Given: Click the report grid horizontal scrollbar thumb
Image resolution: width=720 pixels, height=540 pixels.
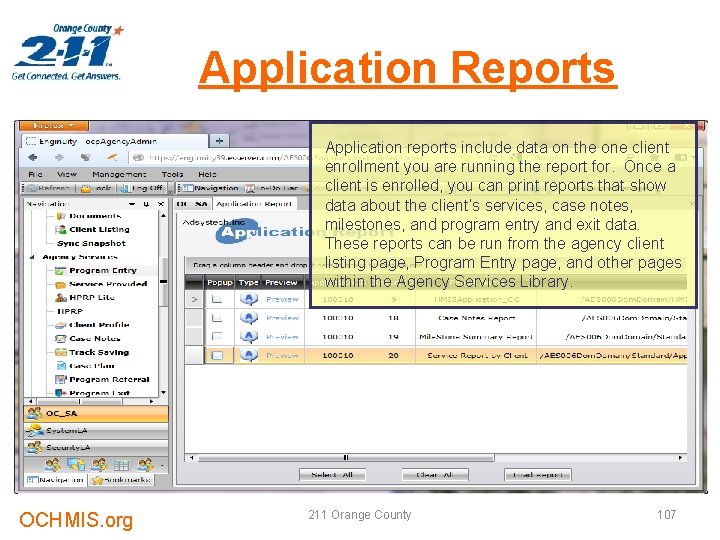Looking at the screenshot, I should pyautogui.click(x=346, y=457).
